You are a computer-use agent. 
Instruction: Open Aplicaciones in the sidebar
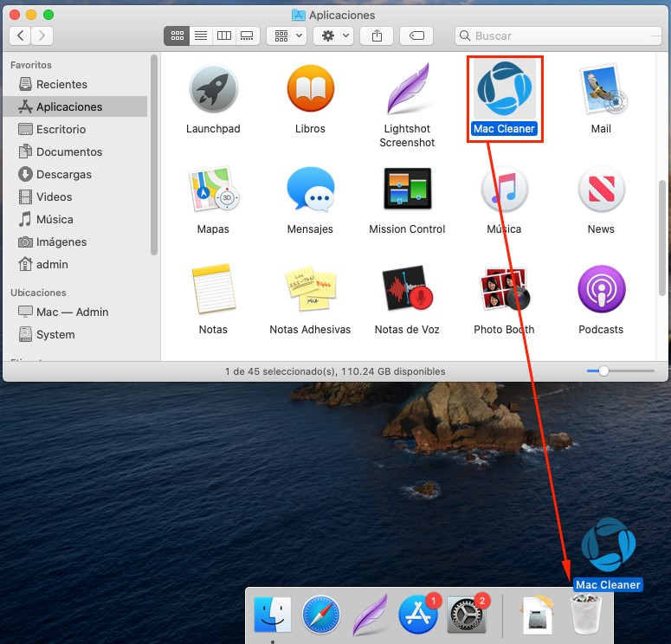pyautogui.click(x=74, y=106)
